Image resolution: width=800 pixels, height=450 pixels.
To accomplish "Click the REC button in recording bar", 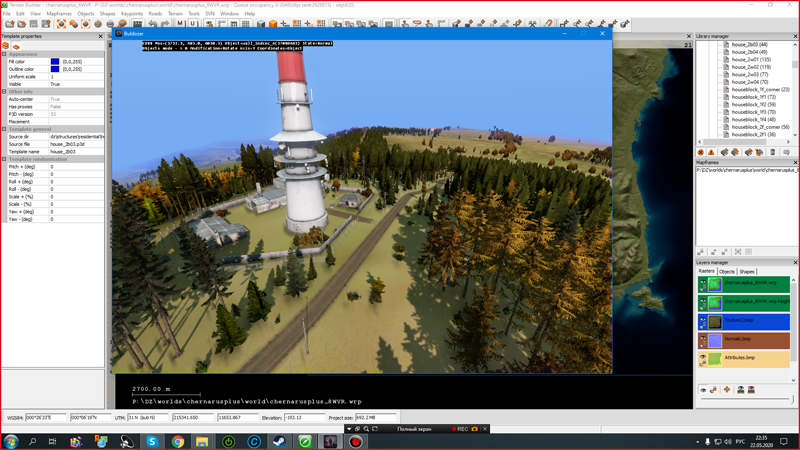I will coord(460,429).
